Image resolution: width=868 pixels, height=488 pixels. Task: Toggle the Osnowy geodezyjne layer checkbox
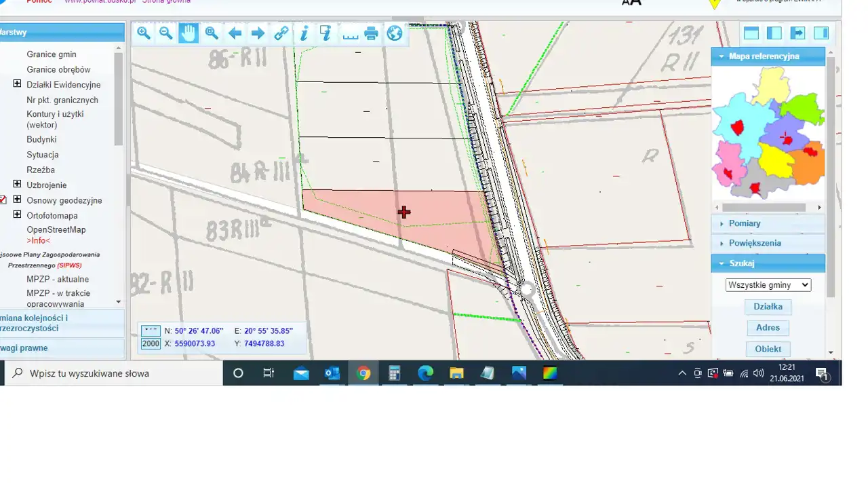(x=3, y=200)
